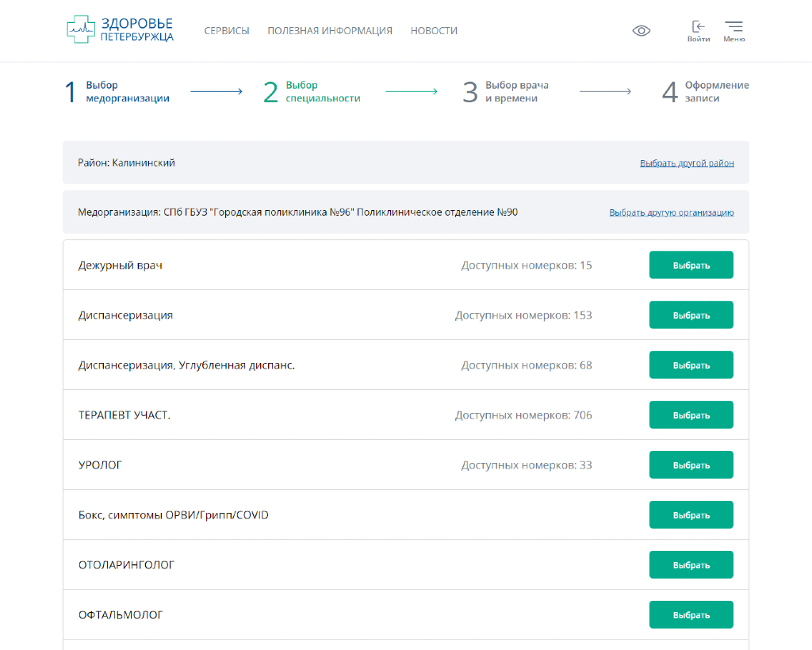Click the Здоровье Петербуржца logo
Viewport: 812px width, 650px height.
pyautogui.click(x=121, y=29)
